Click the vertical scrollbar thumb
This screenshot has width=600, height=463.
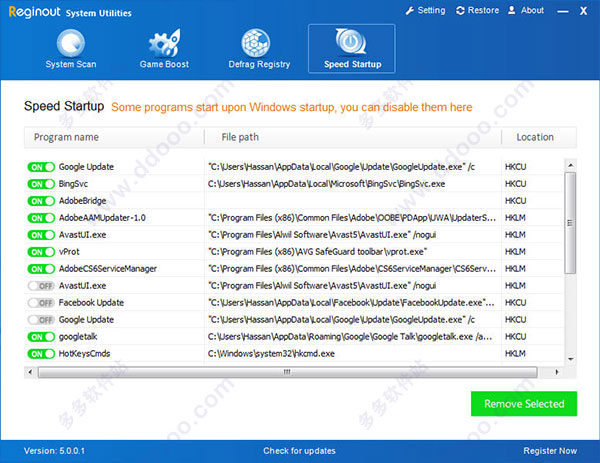(570, 223)
